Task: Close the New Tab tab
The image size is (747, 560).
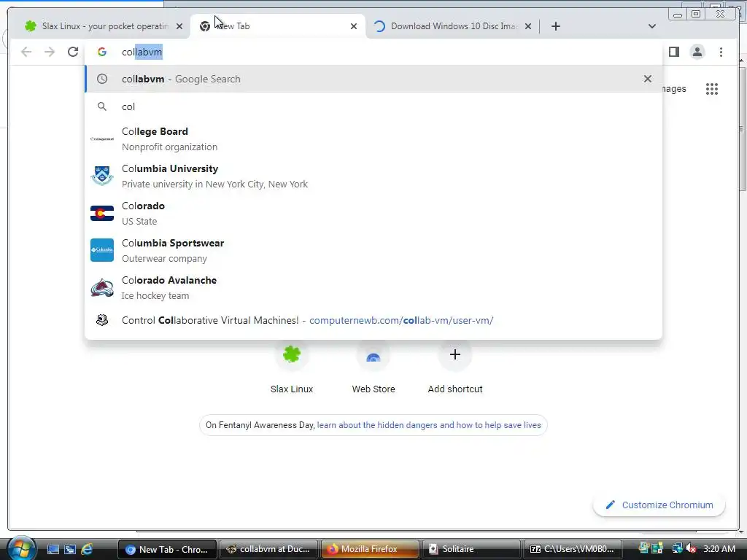Action: click(354, 26)
